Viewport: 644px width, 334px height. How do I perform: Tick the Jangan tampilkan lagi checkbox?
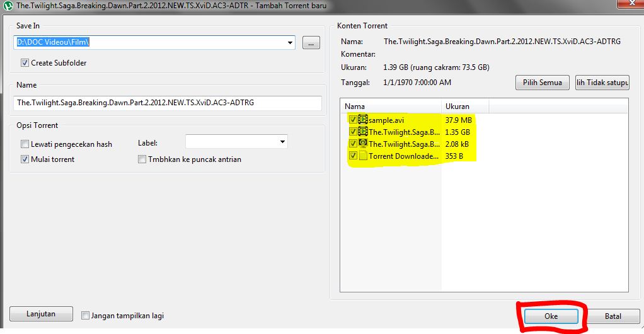pos(85,316)
